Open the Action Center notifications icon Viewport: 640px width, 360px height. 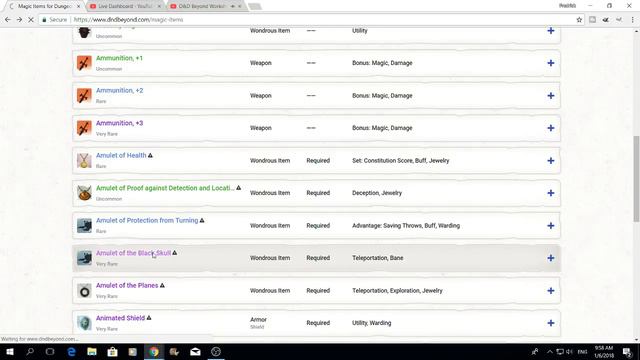tap(627, 351)
